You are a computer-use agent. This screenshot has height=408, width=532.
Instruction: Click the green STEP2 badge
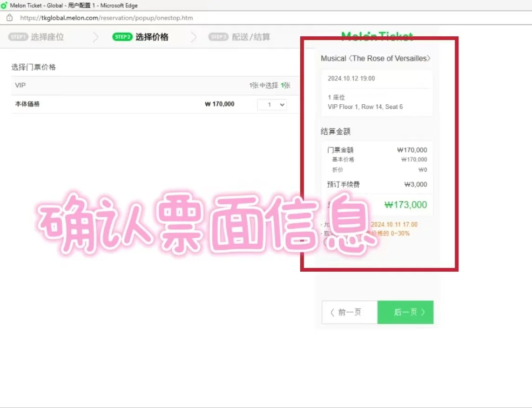(122, 36)
